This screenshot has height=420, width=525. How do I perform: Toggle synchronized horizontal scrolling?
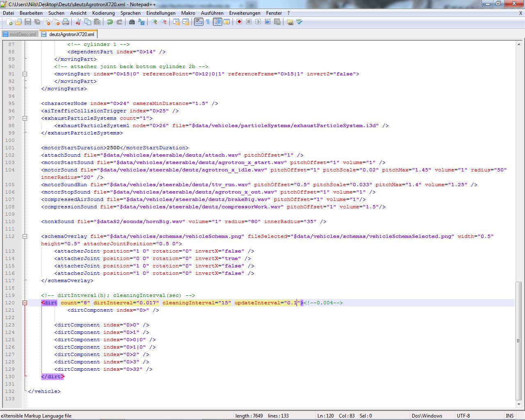[x=186, y=22]
